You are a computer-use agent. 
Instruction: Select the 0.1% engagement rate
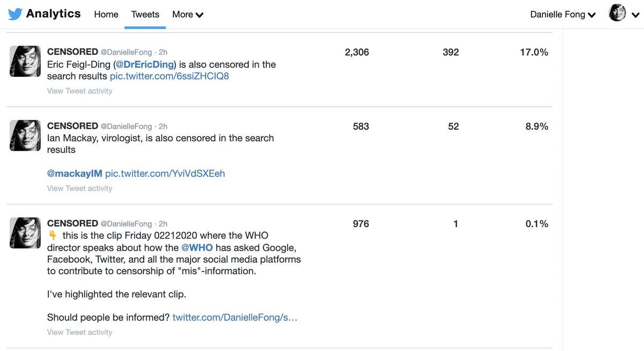[x=537, y=224]
